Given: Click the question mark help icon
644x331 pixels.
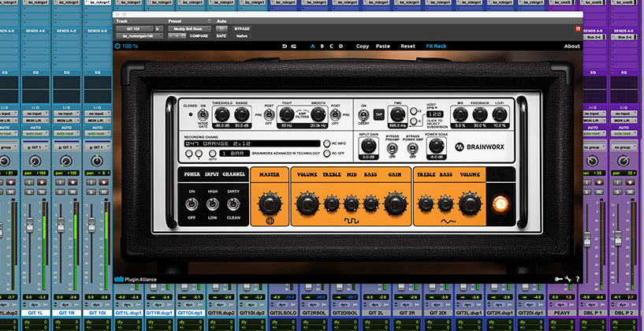Looking at the screenshot, I should pos(578,279).
